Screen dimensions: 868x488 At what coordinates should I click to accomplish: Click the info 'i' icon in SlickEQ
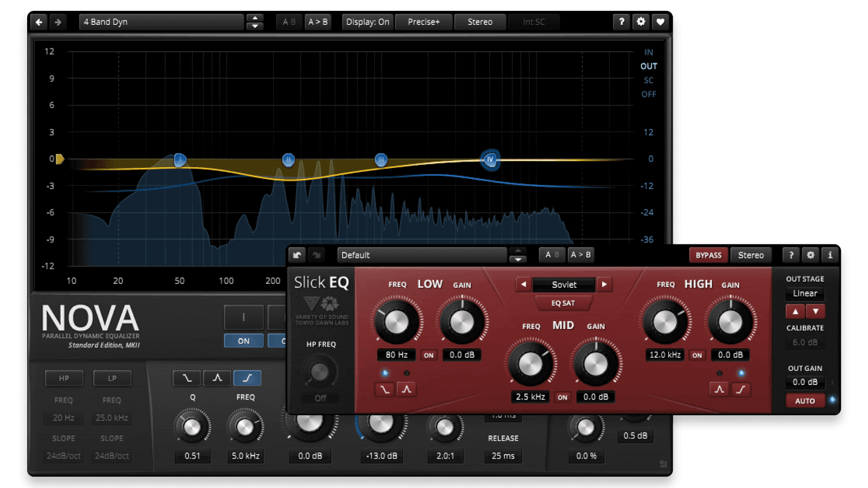[x=830, y=254]
